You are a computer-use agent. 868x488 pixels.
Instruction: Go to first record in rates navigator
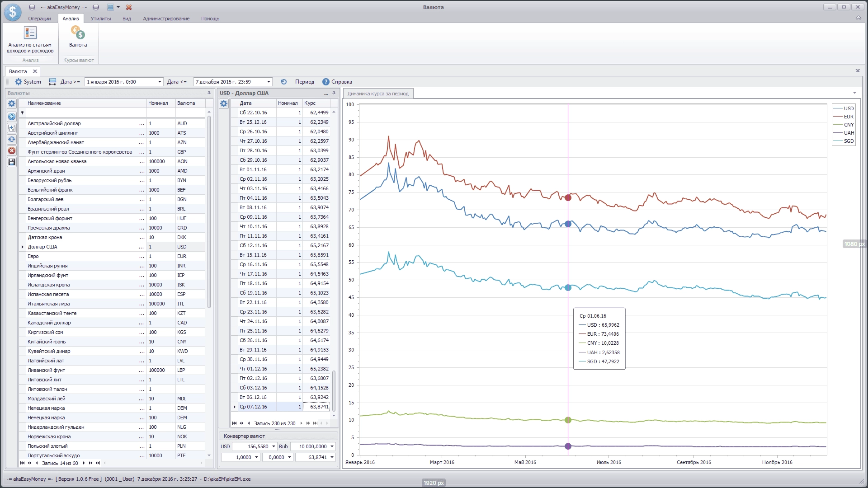[234, 423]
